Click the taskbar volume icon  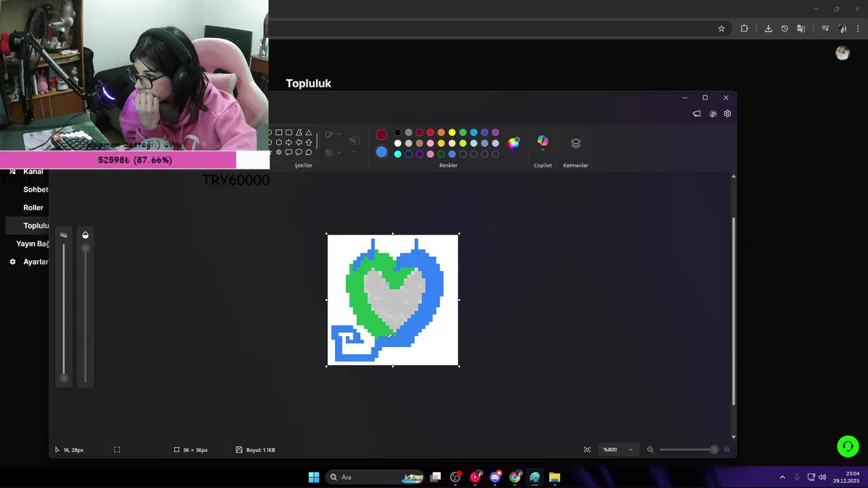pyautogui.click(x=823, y=477)
